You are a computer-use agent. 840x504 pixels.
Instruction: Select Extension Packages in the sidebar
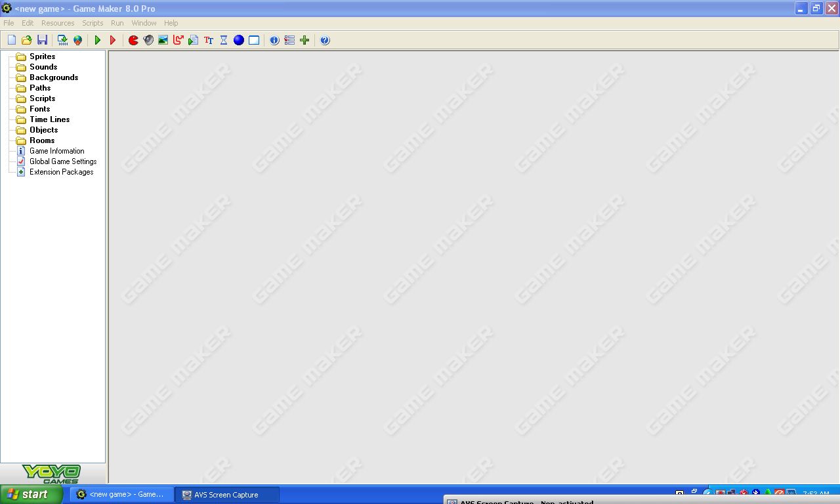pos(61,171)
